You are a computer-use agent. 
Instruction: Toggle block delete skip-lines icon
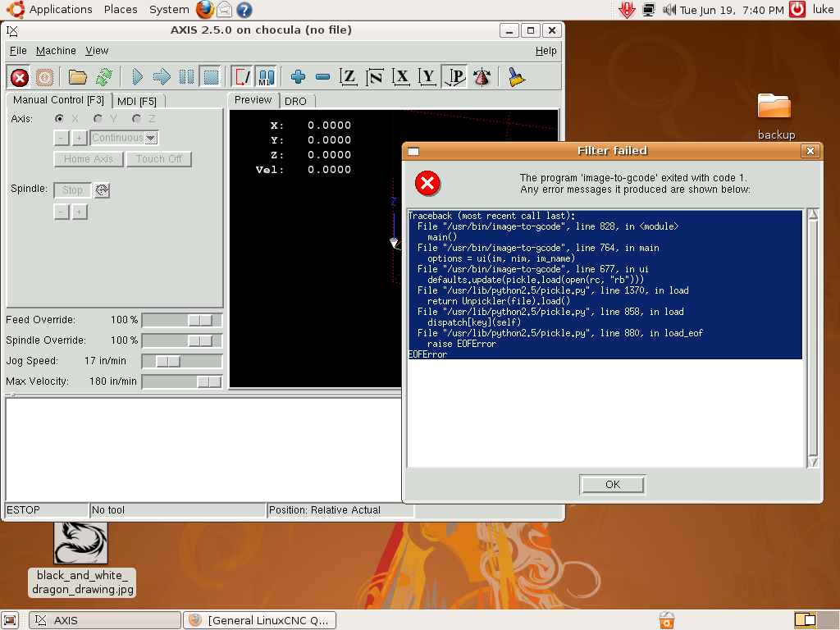click(242, 78)
